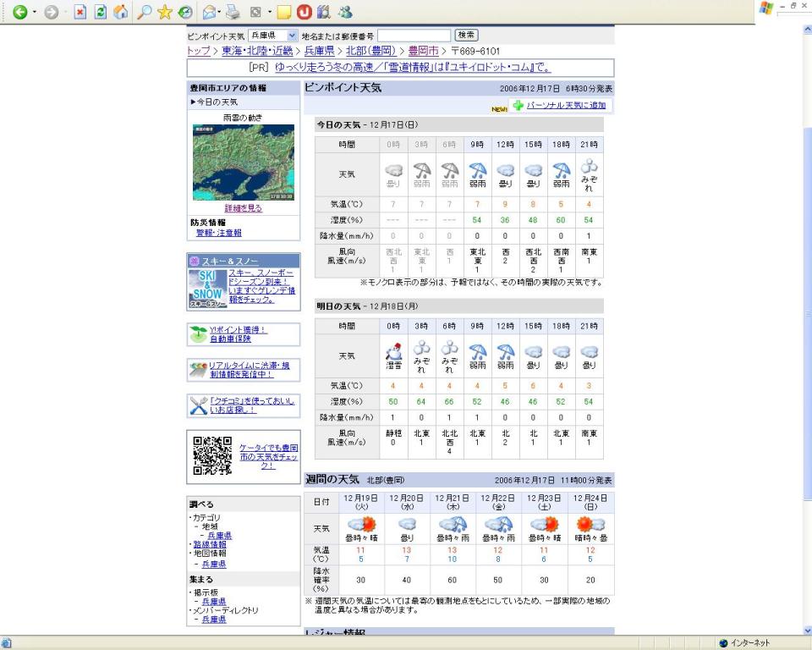Open the 東海・北陸・近畿 breadcrumb link
Image resolution: width=812 pixels, height=650 pixels.
257,51
